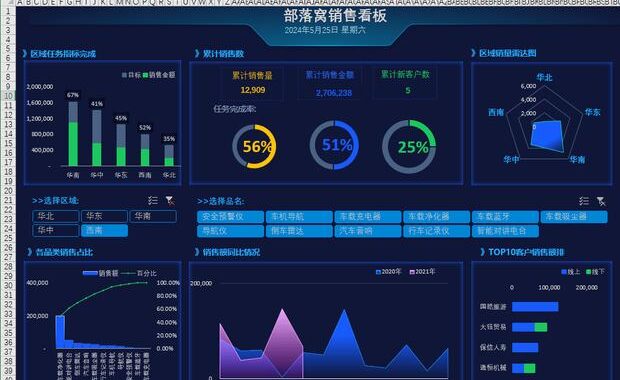Viewport: 620px width, 380px height.
Task: Select 华北 in the region slicer
Action: (x=56, y=216)
